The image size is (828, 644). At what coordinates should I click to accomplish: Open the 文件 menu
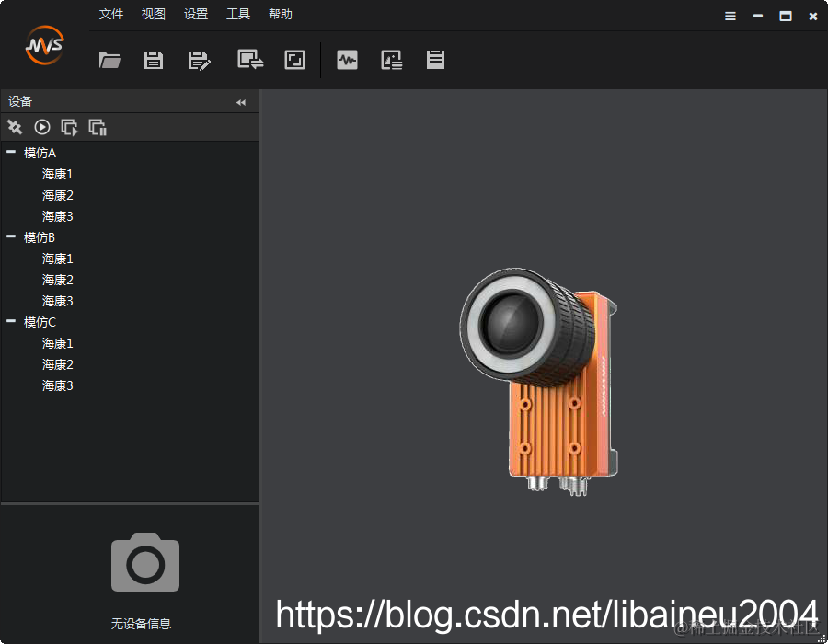(111, 14)
